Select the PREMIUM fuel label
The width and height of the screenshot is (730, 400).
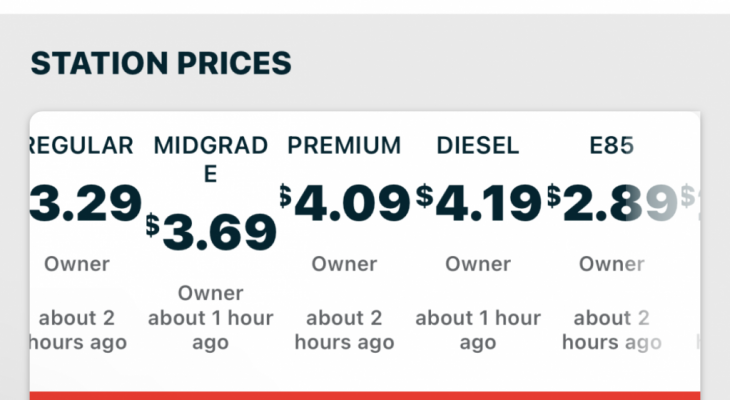click(x=344, y=145)
